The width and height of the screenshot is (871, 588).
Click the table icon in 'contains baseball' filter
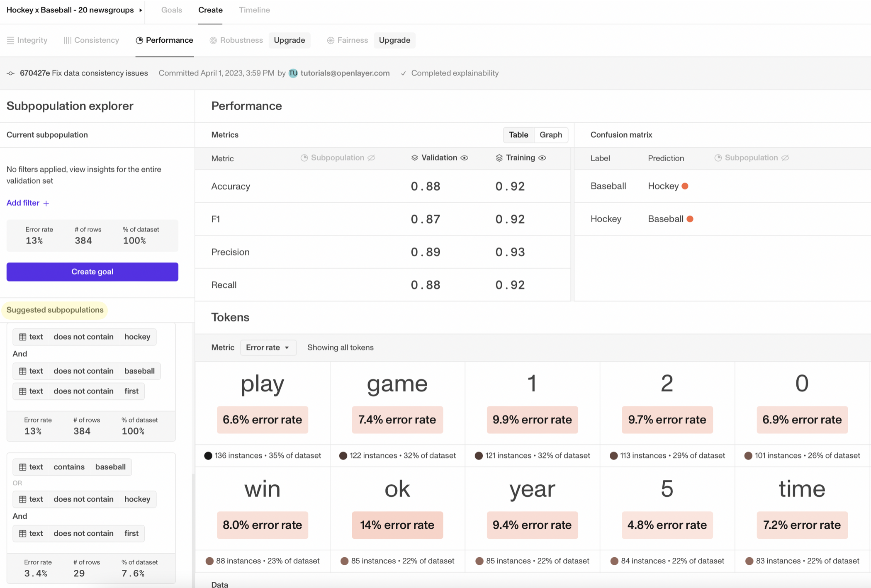[x=23, y=467]
